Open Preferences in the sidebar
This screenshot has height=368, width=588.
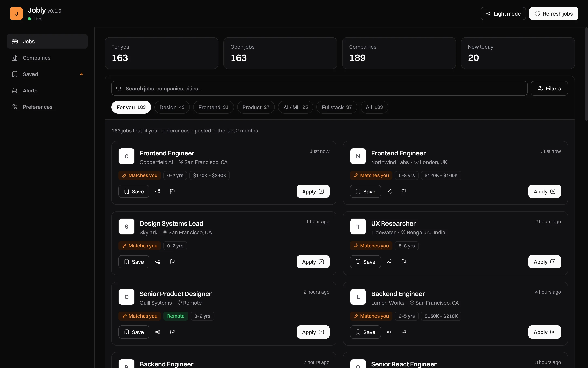pos(47,107)
